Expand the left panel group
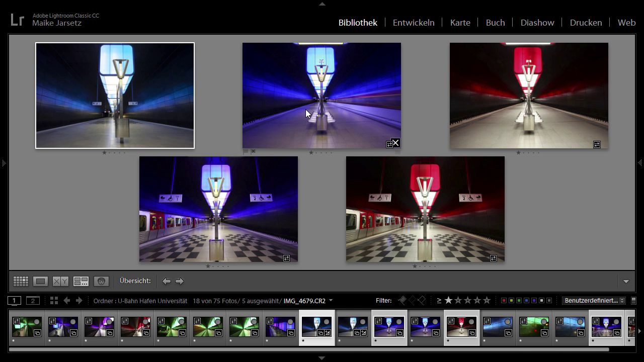 4,163
